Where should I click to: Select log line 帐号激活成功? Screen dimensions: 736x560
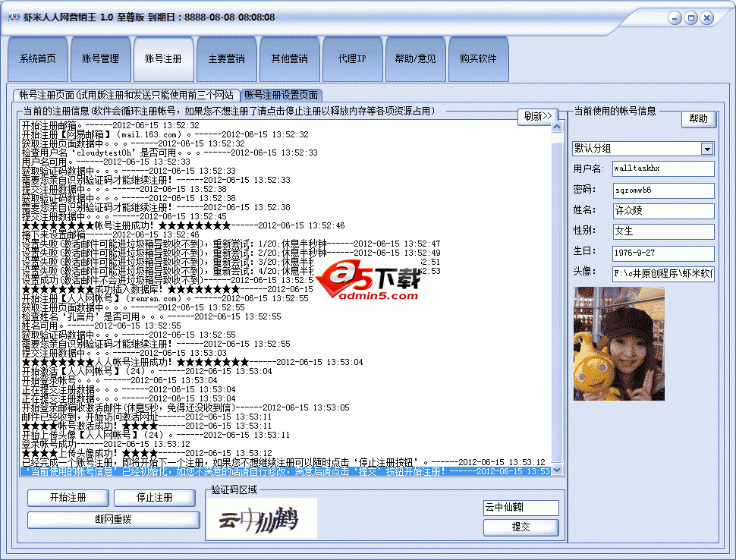click(x=147, y=426)
